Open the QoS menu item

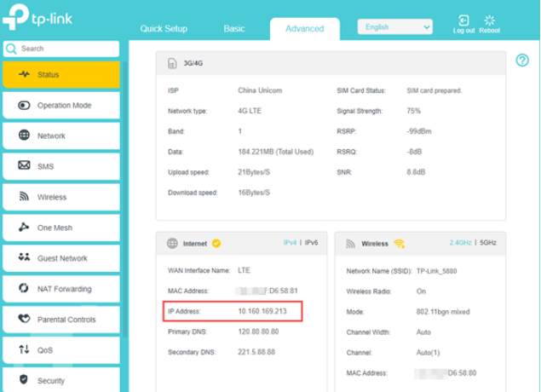61,350
